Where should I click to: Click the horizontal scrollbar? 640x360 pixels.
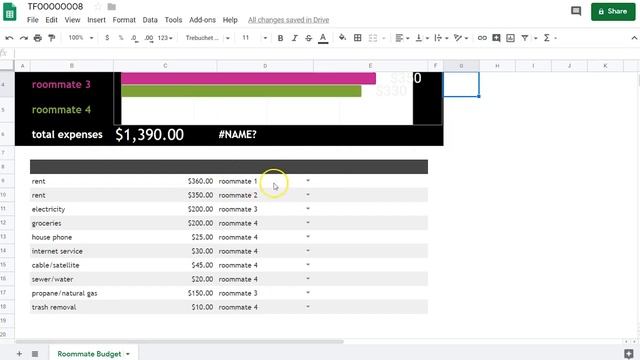tap(180, 342)
